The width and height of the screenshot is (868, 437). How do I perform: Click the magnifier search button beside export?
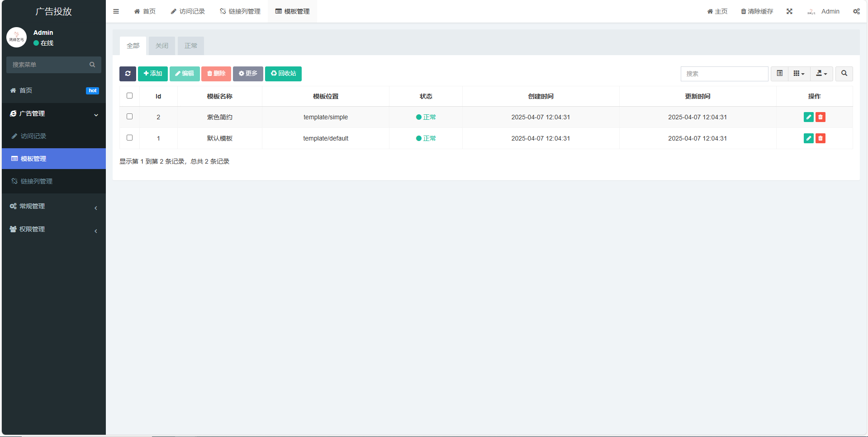[844, 74]
